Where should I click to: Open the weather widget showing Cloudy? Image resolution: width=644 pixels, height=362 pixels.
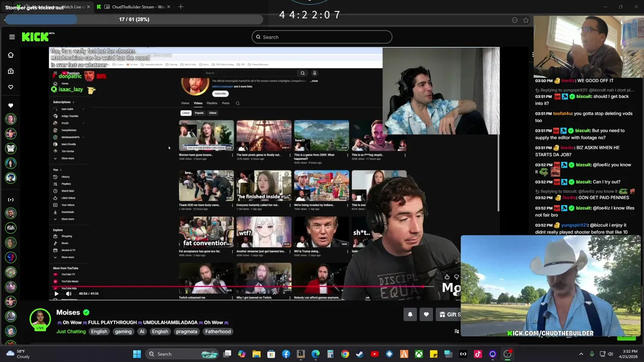[18, 354]
